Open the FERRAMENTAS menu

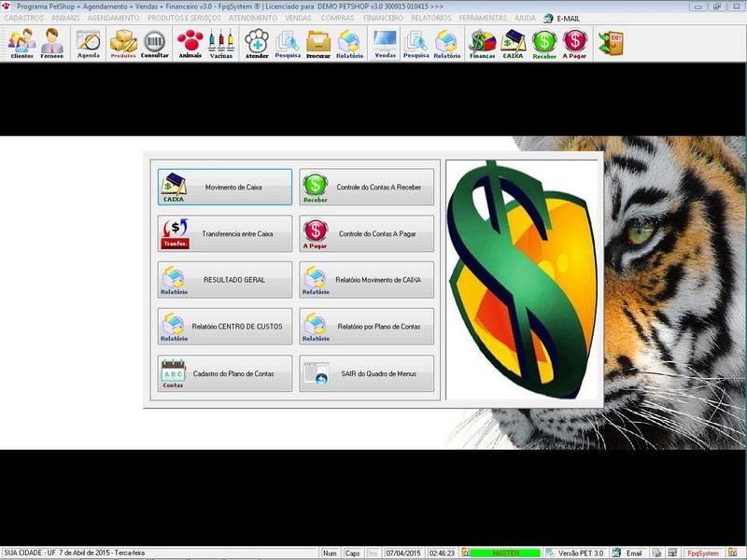483,18
